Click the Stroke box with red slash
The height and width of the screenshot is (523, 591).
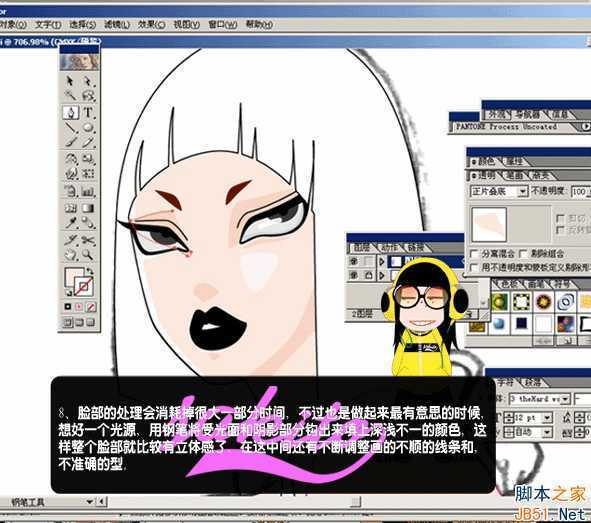pos(83,286)
